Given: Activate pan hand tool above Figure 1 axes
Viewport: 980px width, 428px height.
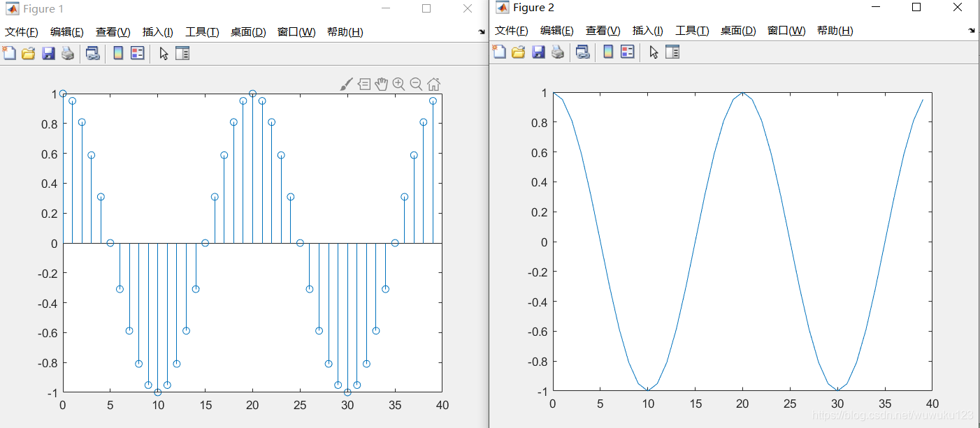Looking at the screenshot, I should coord(381,84).
